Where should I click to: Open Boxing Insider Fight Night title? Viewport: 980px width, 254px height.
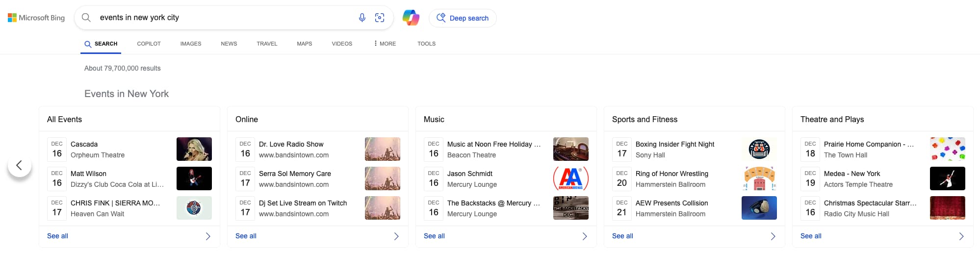click(674, 144)
